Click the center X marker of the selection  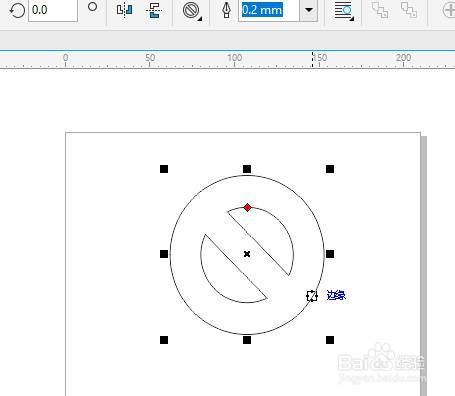pos(247,254)
